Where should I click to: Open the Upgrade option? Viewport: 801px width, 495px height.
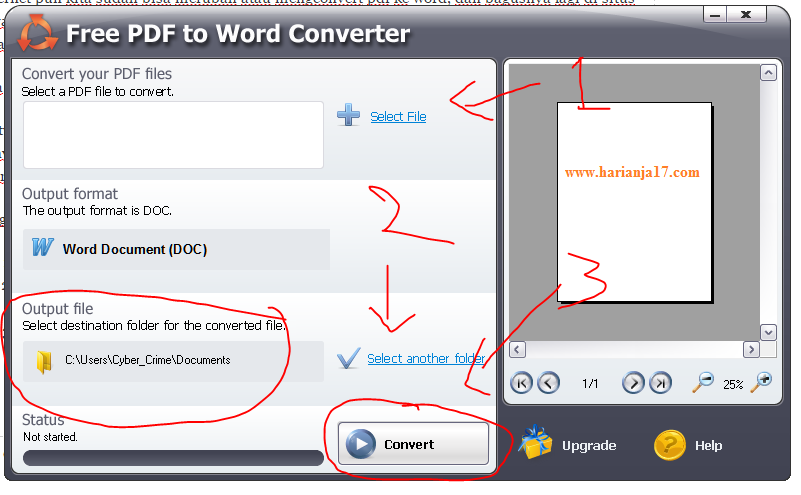pyautogui.click(x=589, y=446)
